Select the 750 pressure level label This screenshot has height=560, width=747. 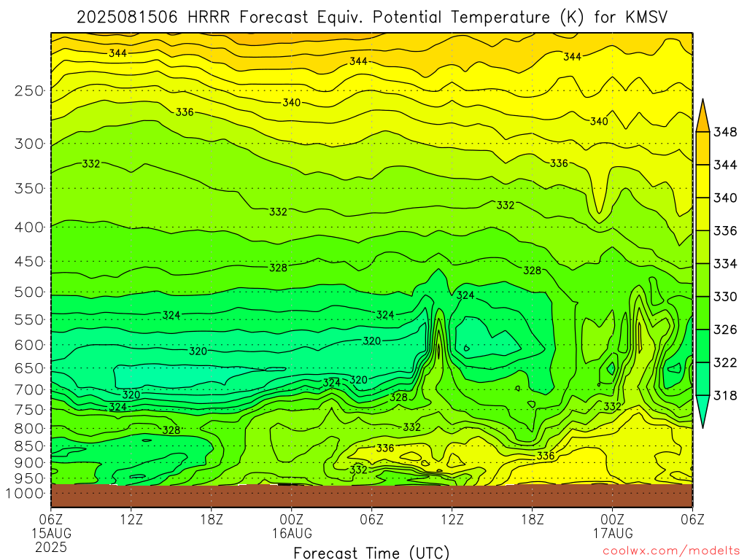(29, 410)
